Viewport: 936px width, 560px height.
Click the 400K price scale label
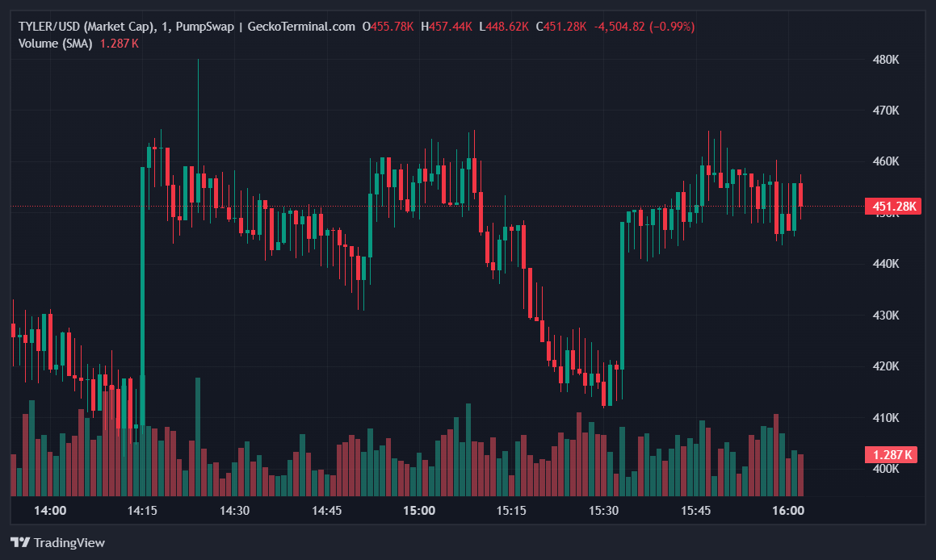(886, 468)
